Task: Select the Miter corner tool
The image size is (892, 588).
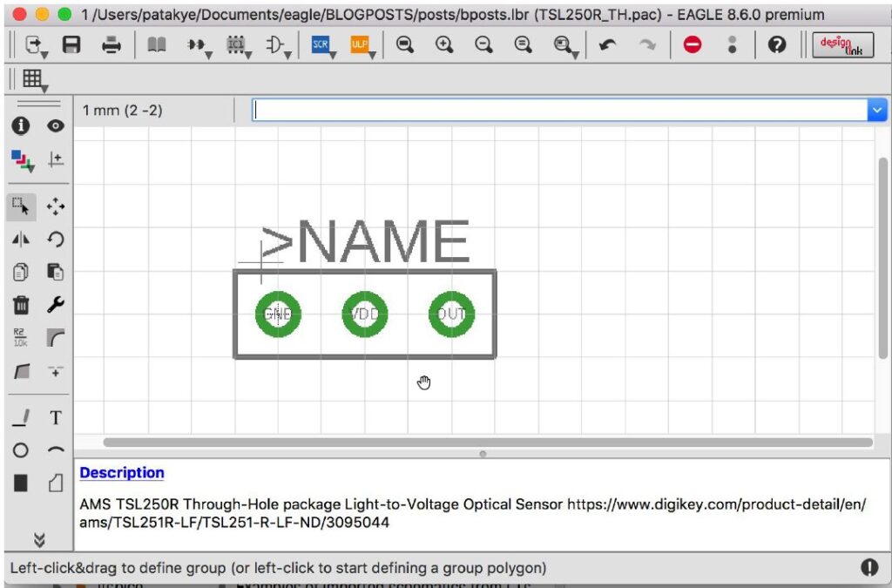Action: click(x=55, y=338)
